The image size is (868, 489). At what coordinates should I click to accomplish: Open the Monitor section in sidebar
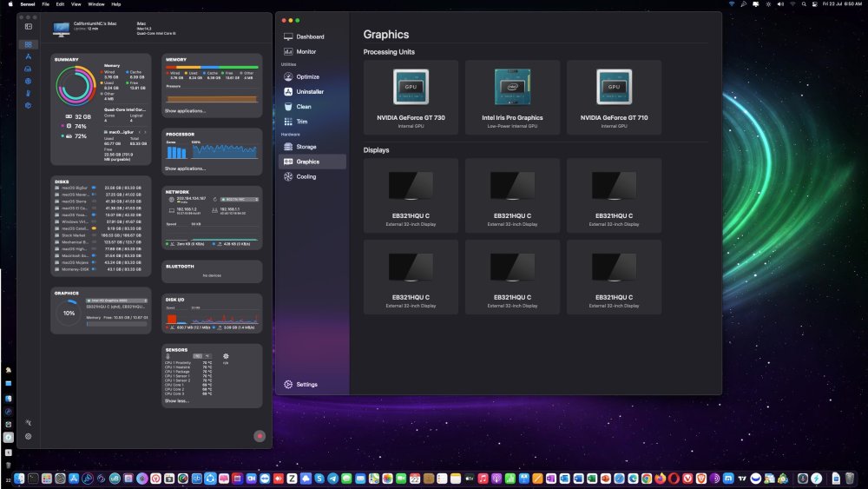pos(311,51)
